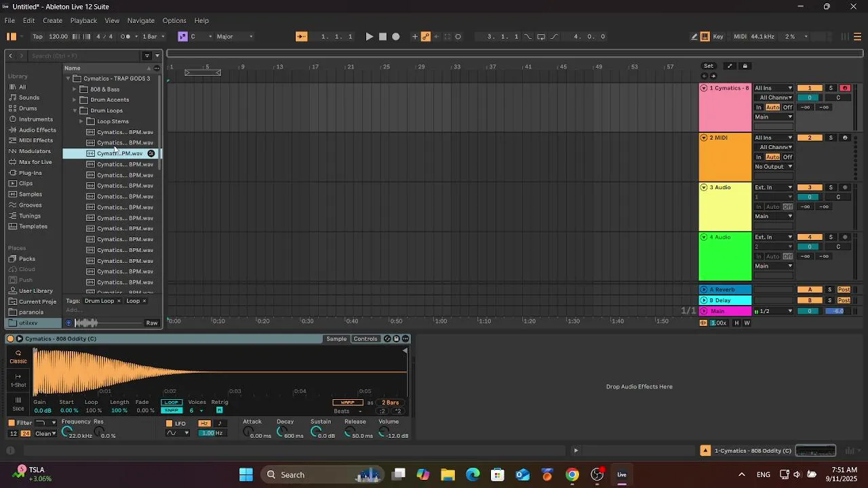This screenshot has width=868, height=488.
Task: Toggle the Simpler SNAP switch
Action: (172, 411)
